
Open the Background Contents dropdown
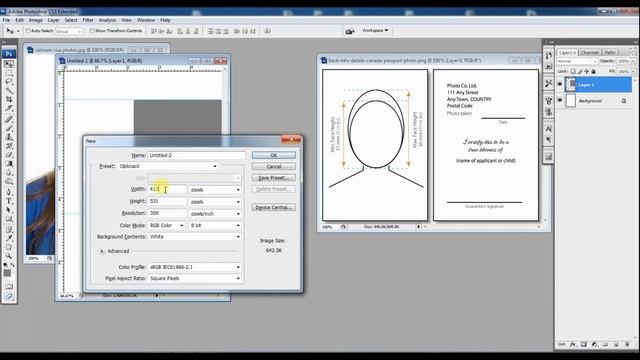195,237
